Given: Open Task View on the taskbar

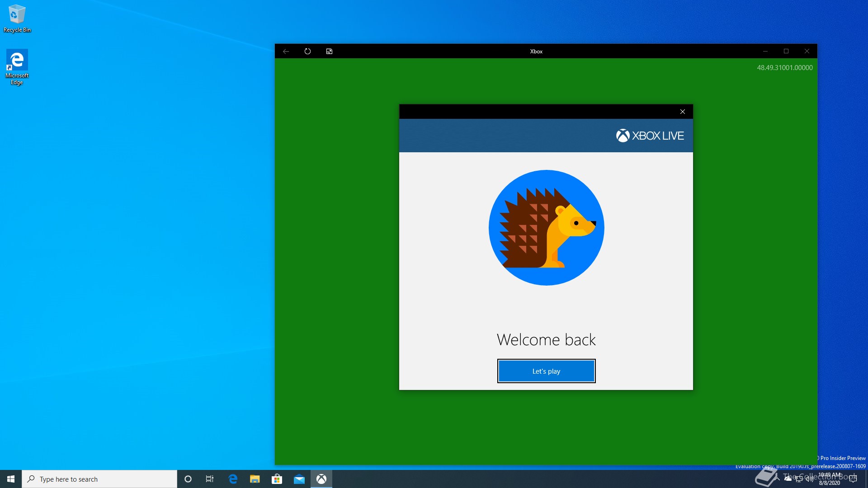Looking at the screenshot, I should pyautogui.click(x=210, y=479).
